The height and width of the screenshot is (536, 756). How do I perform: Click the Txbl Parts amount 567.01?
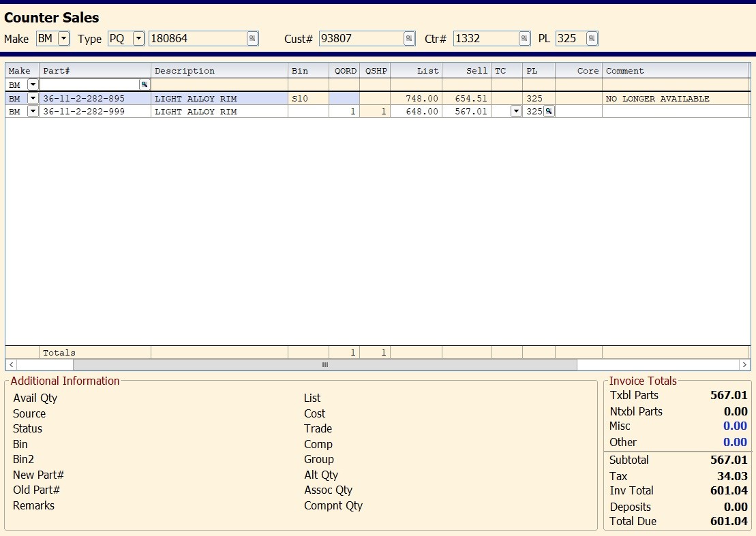[x=729, y=395]
